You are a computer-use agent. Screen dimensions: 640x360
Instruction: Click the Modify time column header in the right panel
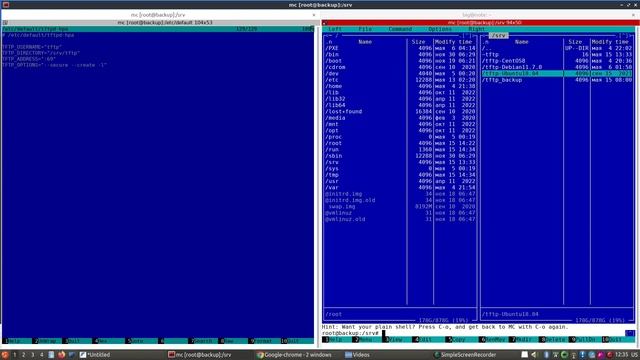pyautogui.click(x=611, y=42)
